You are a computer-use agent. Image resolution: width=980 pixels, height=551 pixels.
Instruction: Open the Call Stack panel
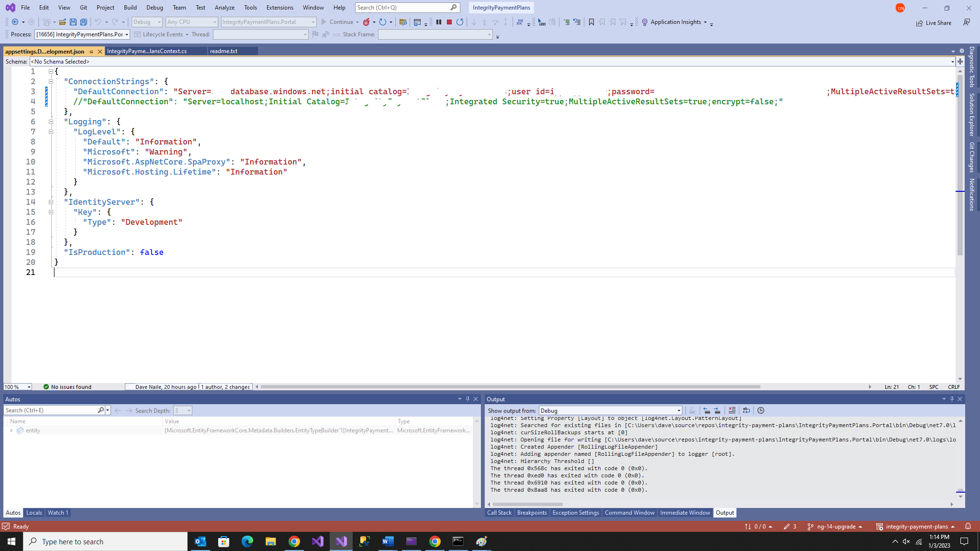pyautogui.click(x=499, y=512)
